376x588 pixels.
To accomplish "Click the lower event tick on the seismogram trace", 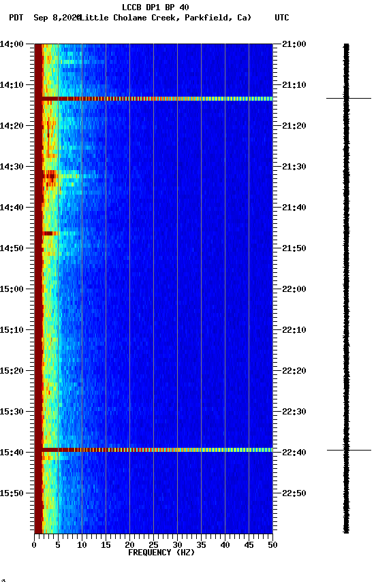I will click(349, 450).
